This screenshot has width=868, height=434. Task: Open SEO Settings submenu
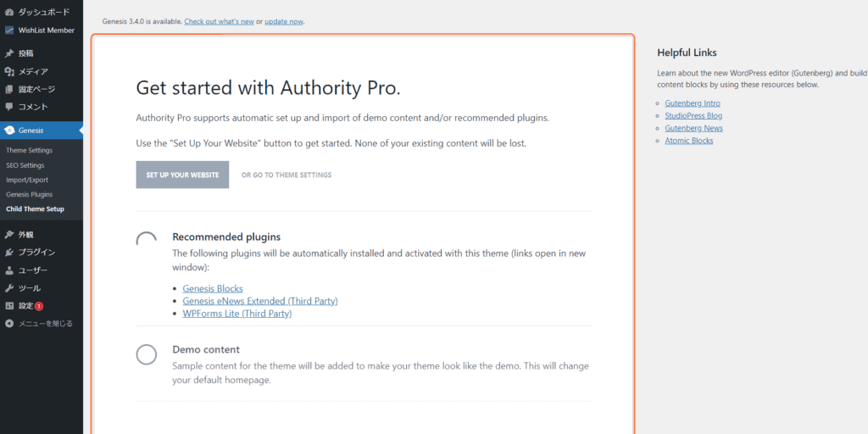25,165
